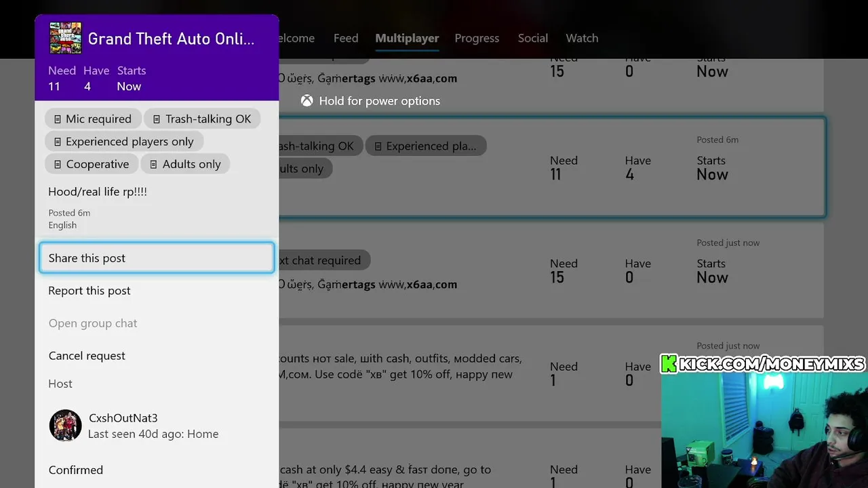
Task: Click the webcam video overlay
Action: (764, 430)
